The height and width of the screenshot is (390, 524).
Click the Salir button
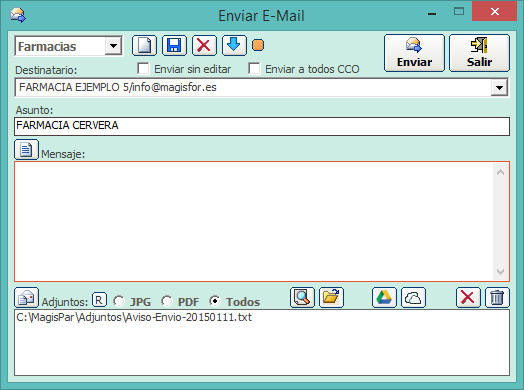(x=480, y=53)
